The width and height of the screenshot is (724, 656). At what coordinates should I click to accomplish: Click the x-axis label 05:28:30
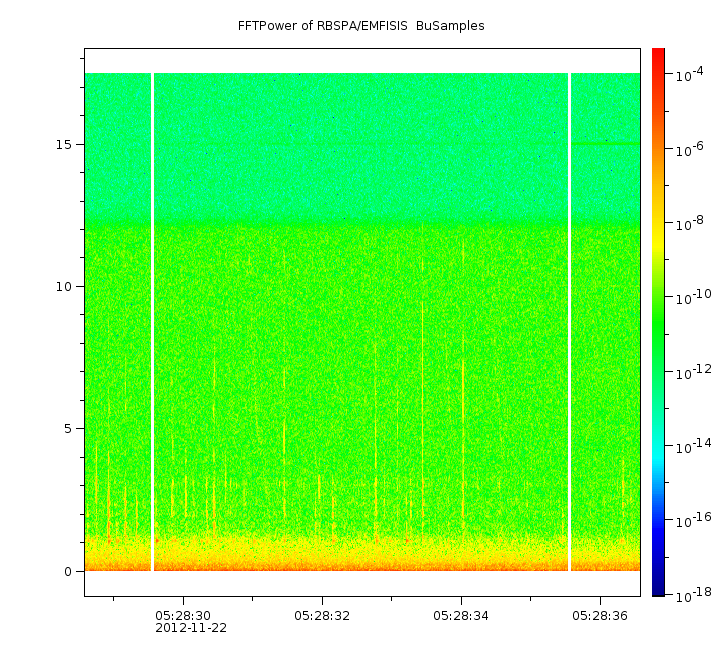pos(183,615)
